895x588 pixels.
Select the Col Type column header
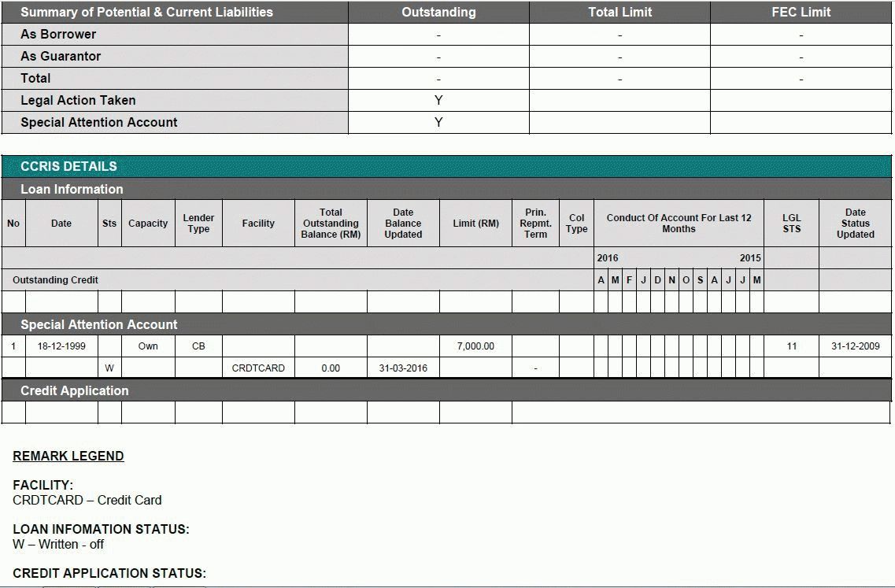(576, 223)
